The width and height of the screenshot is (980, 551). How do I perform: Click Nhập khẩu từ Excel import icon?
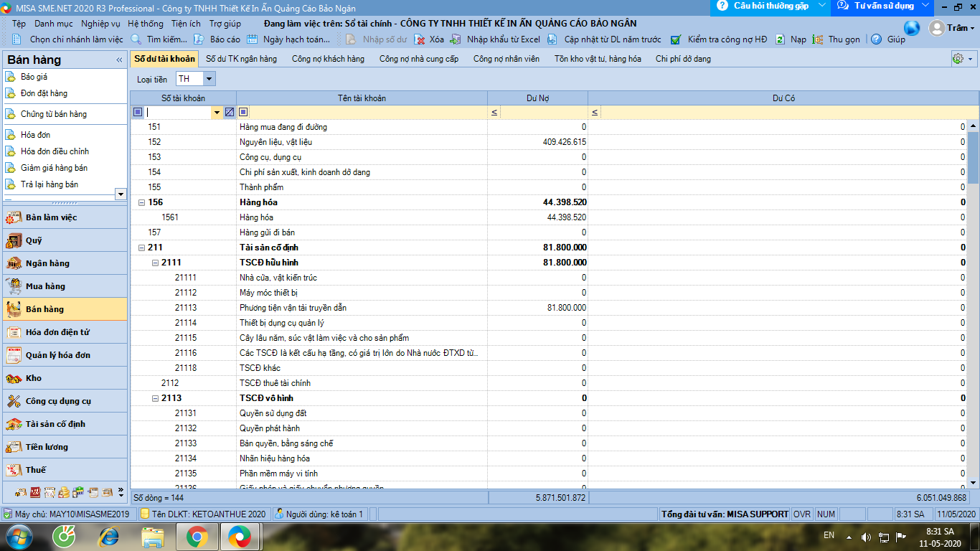click(457, 39)
